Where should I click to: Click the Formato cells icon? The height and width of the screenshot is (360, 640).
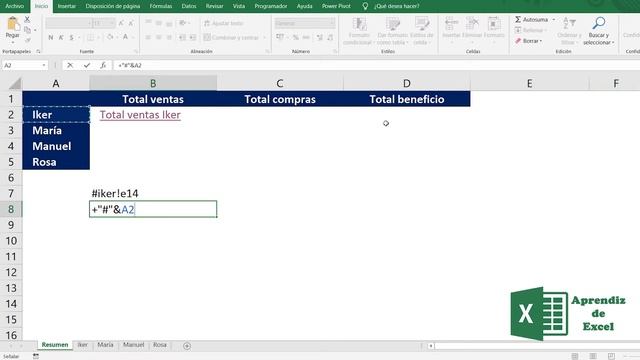click(494, 24)
